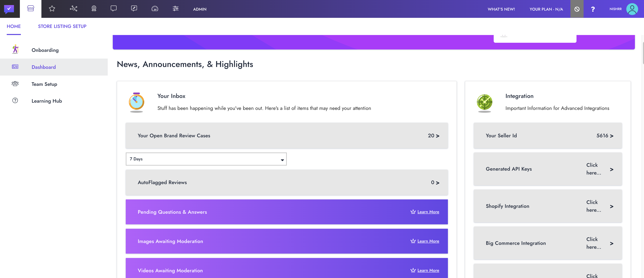Open the network nodes icon in top bar
The height and width of the screenshot is (278, 644).
point(74,9)
